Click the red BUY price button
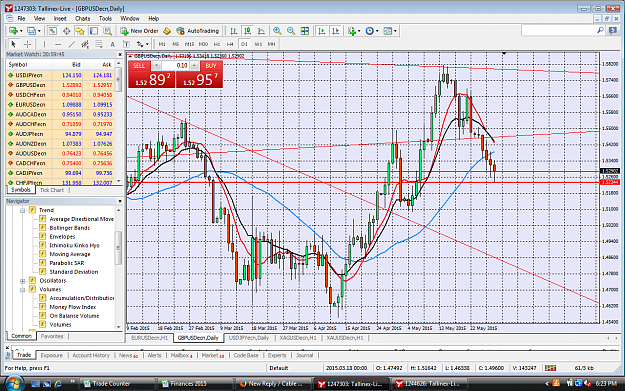625x391 pixels. coord(200,79)
